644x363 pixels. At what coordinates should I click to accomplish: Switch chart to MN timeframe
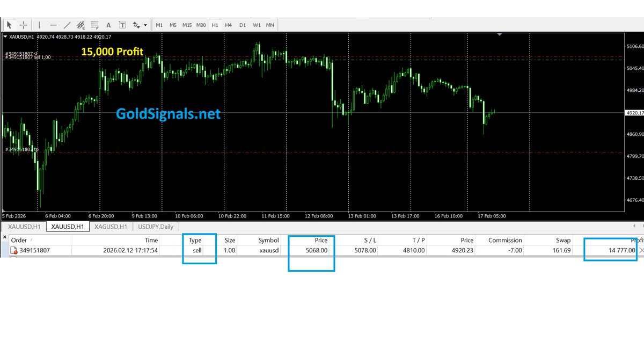270,25
